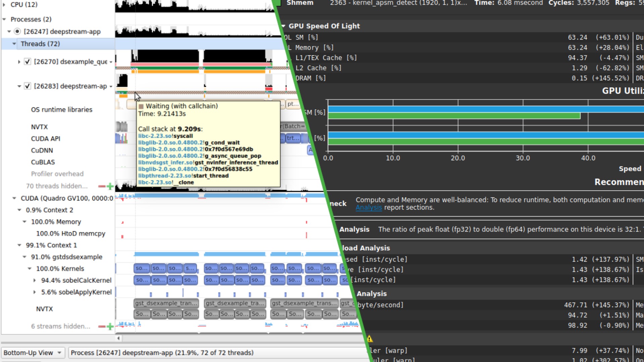This screenshot has width=644, height=362.
Task: Select the CUDA API row
Action: 46,139
